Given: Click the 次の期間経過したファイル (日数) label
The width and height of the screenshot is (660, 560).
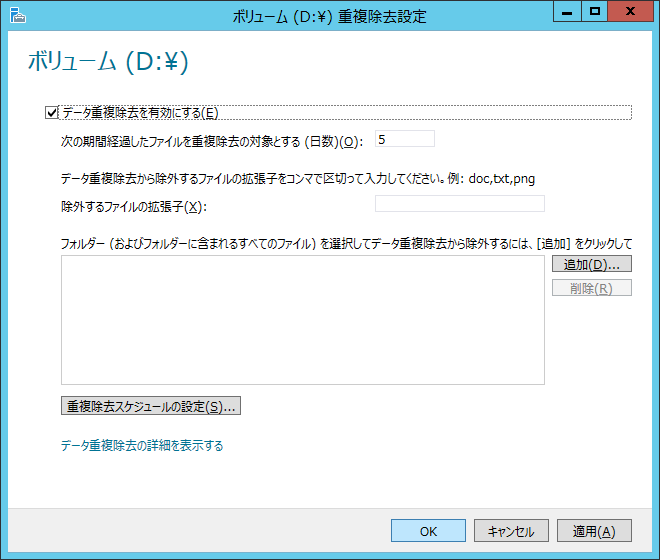Looking at the screenshot, I should click(210, 141).
